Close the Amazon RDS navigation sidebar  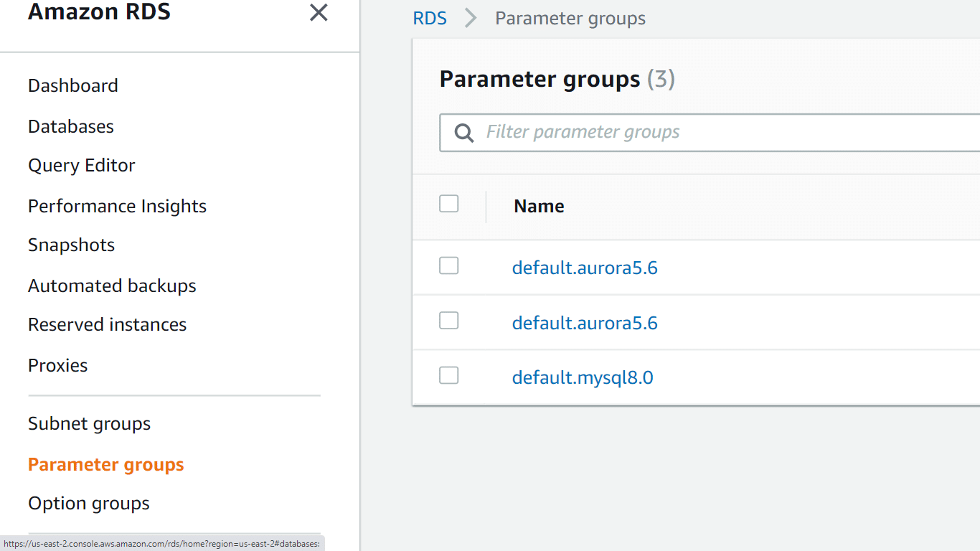(x=319, y=13)
